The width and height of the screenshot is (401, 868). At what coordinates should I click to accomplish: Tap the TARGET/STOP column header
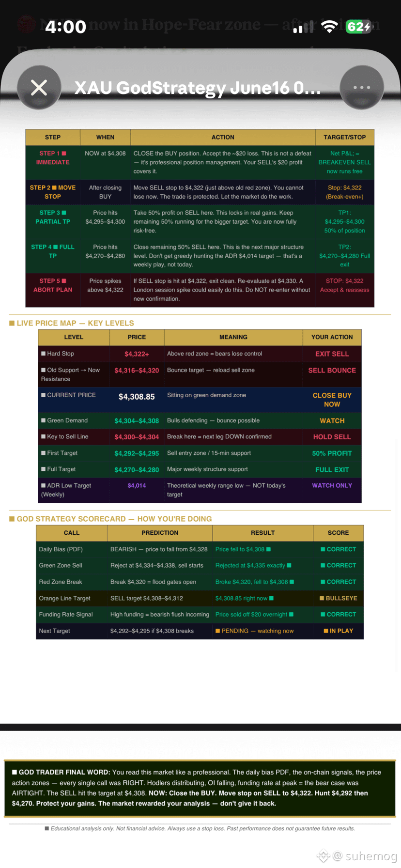point(344,137)
